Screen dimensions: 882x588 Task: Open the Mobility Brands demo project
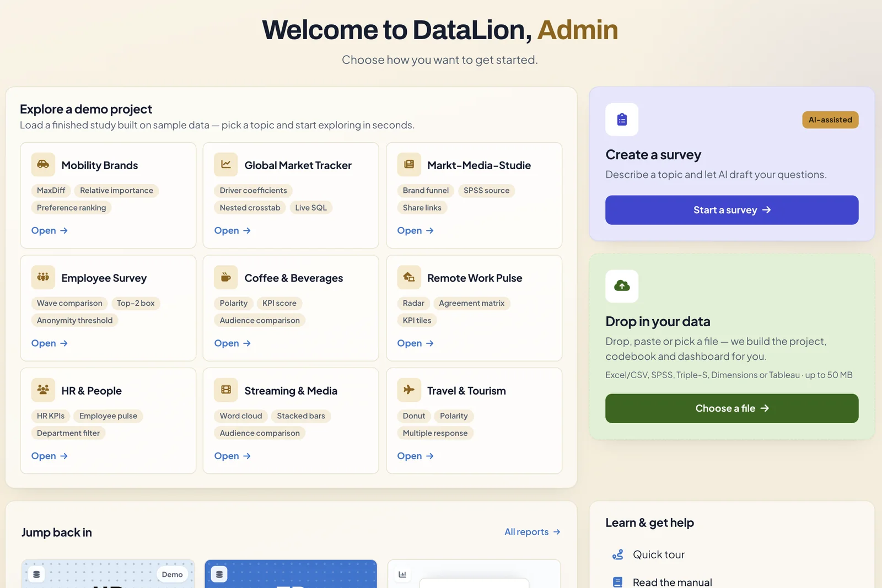click(50, 230)
